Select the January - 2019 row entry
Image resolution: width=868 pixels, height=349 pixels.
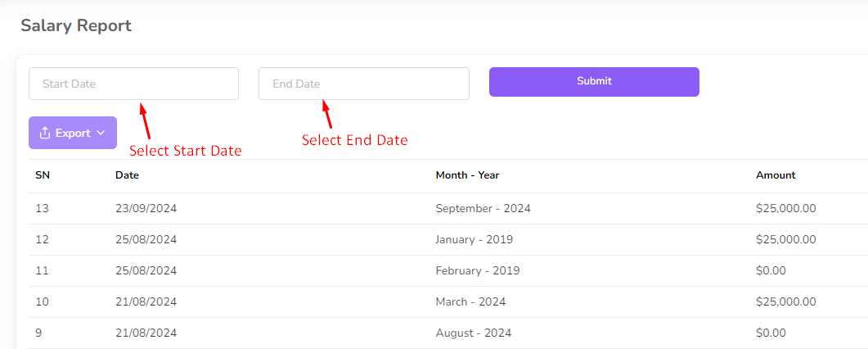click(474, 240)
